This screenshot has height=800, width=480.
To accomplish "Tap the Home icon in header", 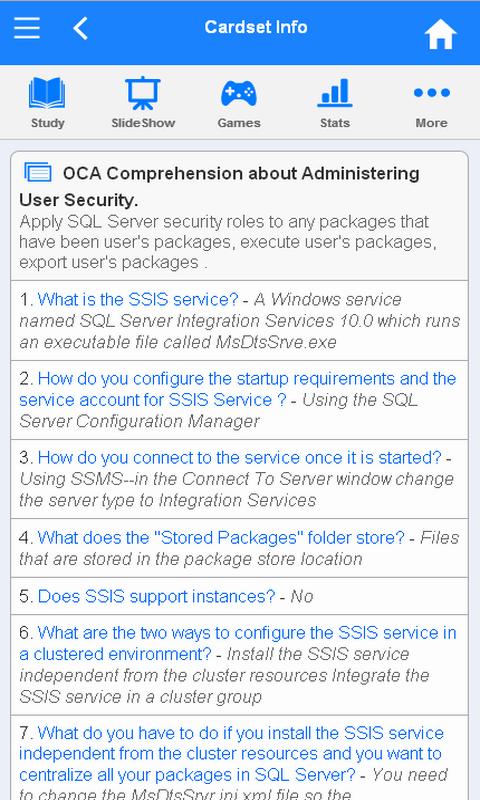I will [440, 34].
